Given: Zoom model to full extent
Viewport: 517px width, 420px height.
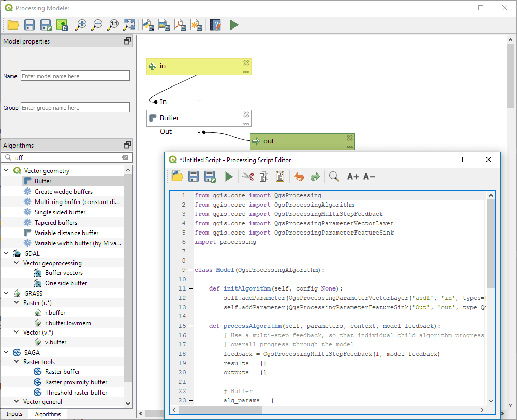Looking at the screenshot, I should click(x=129, y=25).
